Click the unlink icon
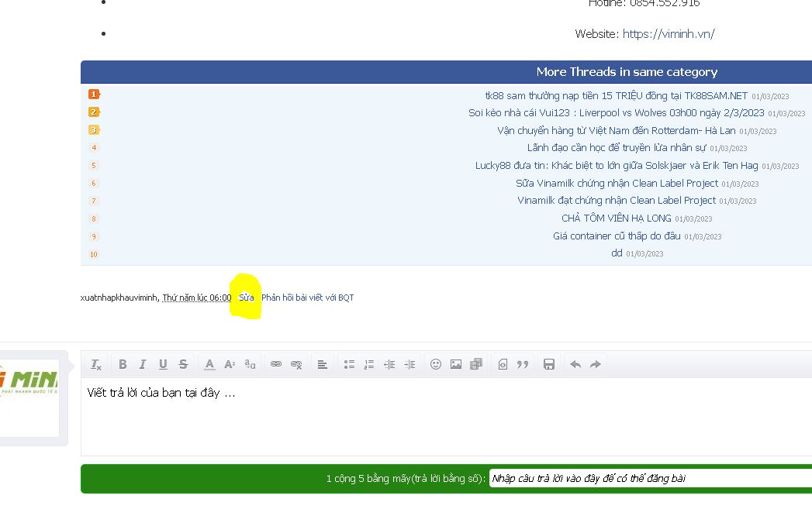The image size is (812, 523). tap(296, 364)
